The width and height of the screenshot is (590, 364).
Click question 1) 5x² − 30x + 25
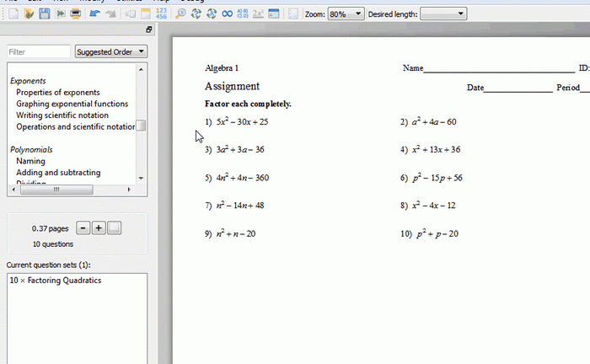tap(236, 122)
